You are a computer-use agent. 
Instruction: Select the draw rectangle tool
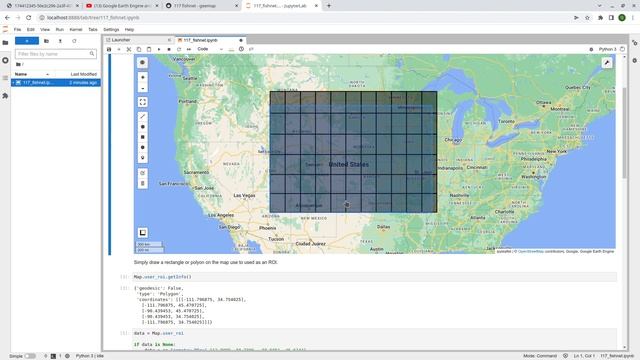[142, 137]
